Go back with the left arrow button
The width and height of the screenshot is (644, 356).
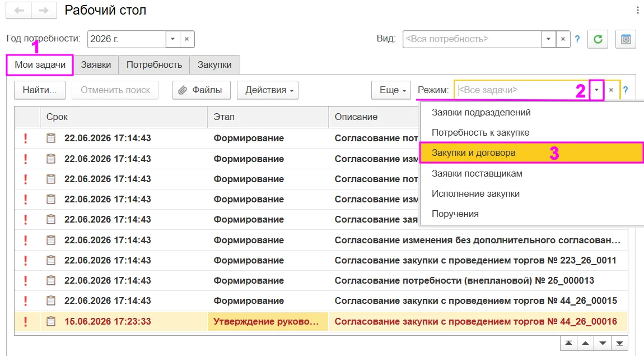pos(18,11)
